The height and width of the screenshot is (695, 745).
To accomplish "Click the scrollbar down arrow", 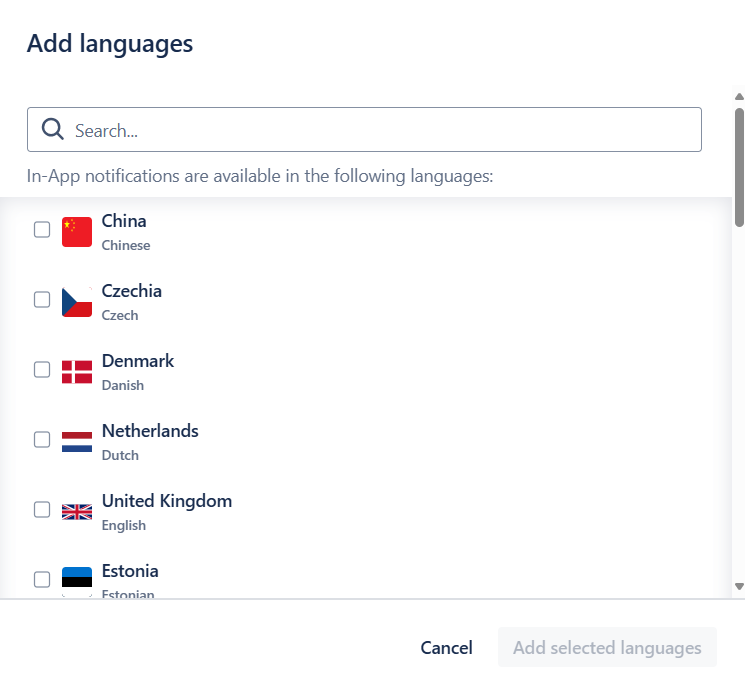I will coord(739,587).
